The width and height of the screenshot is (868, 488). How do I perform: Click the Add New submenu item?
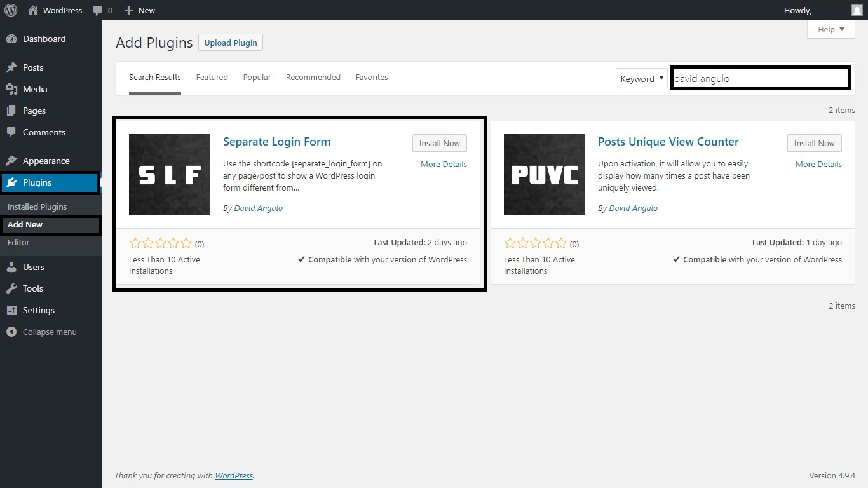pos(25,224)
